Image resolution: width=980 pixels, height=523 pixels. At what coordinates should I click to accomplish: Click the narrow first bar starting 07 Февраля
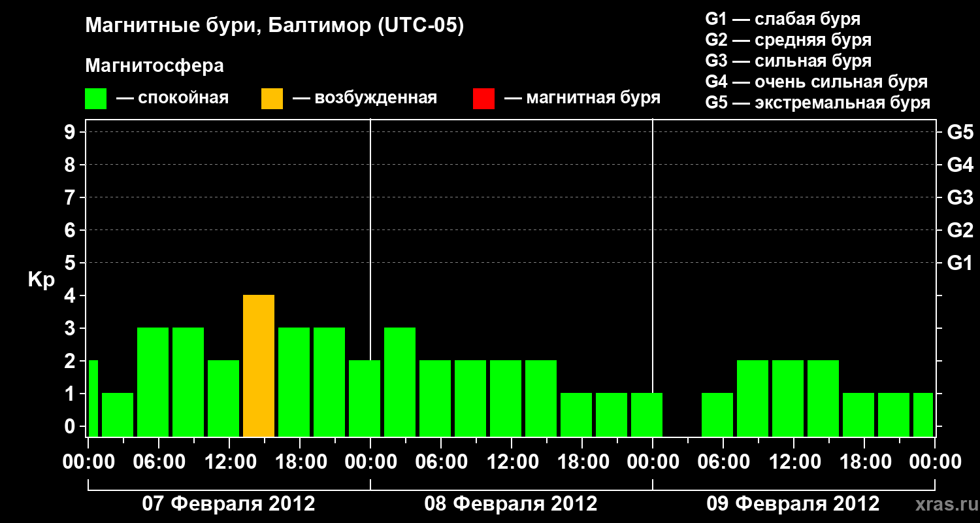tap(93, 399)
